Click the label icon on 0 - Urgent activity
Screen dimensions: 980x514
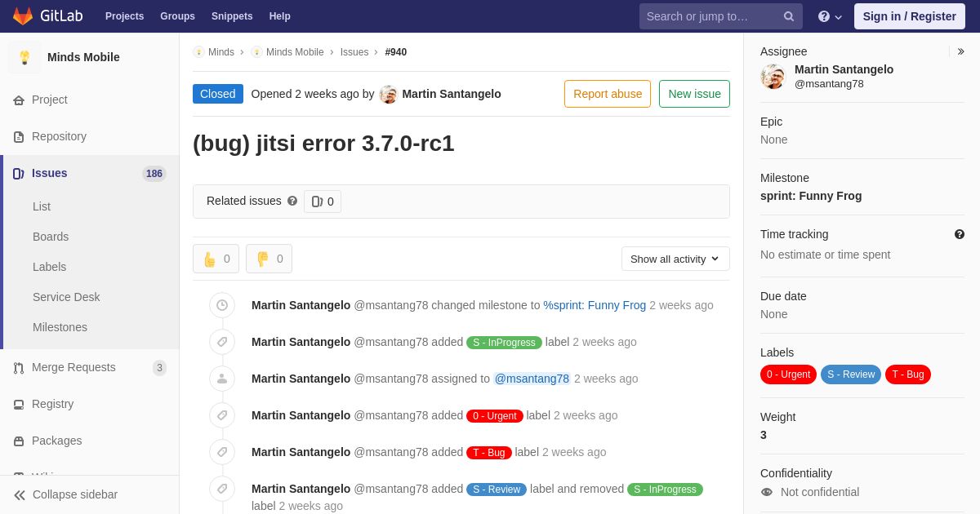click(x=222, y=415)
